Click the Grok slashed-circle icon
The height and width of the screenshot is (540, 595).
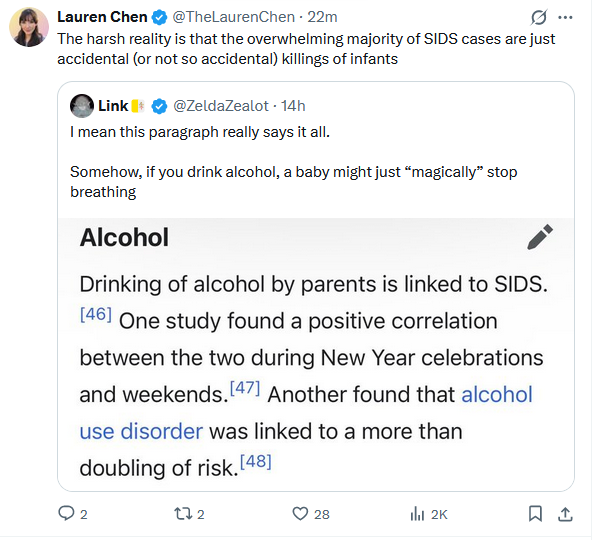538,17
